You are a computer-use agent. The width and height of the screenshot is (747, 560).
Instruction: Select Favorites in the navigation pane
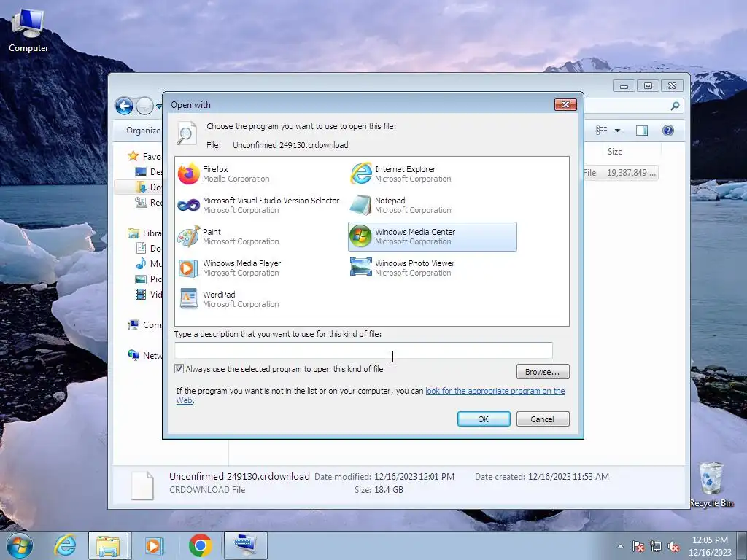pos(145,156)
